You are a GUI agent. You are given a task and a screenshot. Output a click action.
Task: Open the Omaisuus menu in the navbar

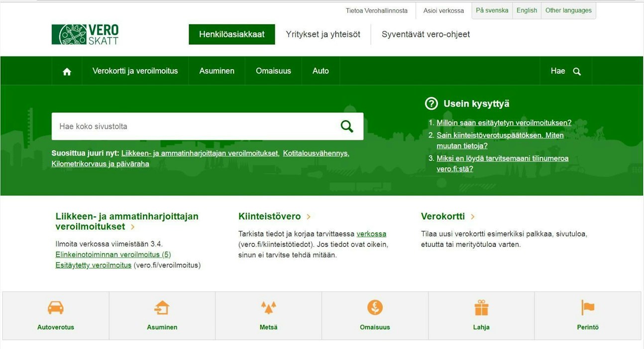pyautogui.click(x=273, y=71)
